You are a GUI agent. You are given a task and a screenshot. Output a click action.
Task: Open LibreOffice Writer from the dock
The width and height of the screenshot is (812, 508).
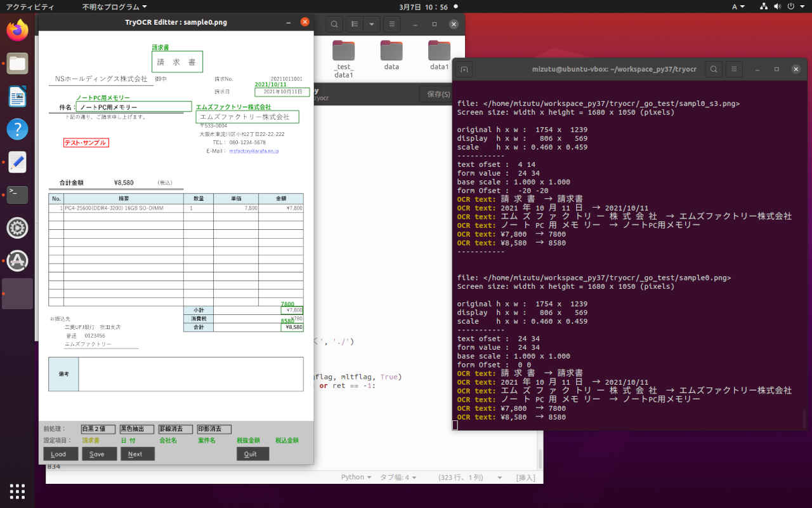pyautogui.click(x=17, y=97)
